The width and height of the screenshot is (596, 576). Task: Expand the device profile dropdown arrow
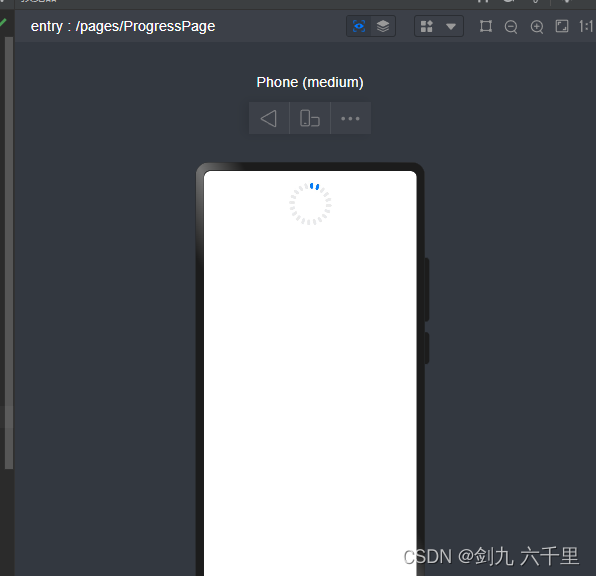coord(451,27)
